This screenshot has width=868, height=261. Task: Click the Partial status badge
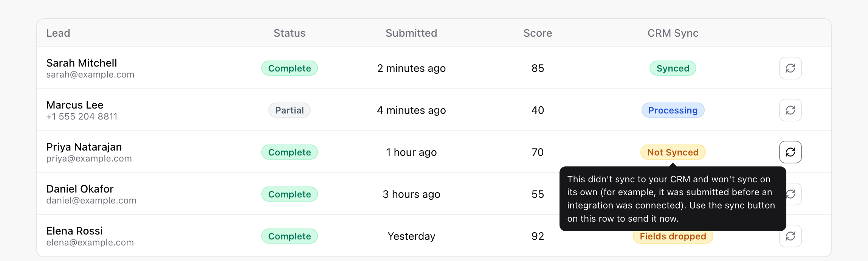point(290,110)
